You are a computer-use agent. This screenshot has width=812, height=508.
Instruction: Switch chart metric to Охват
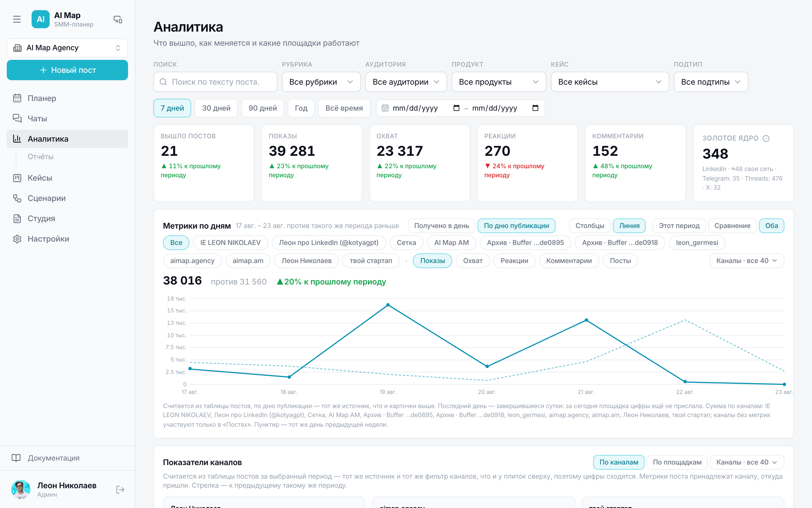point(473,261)
